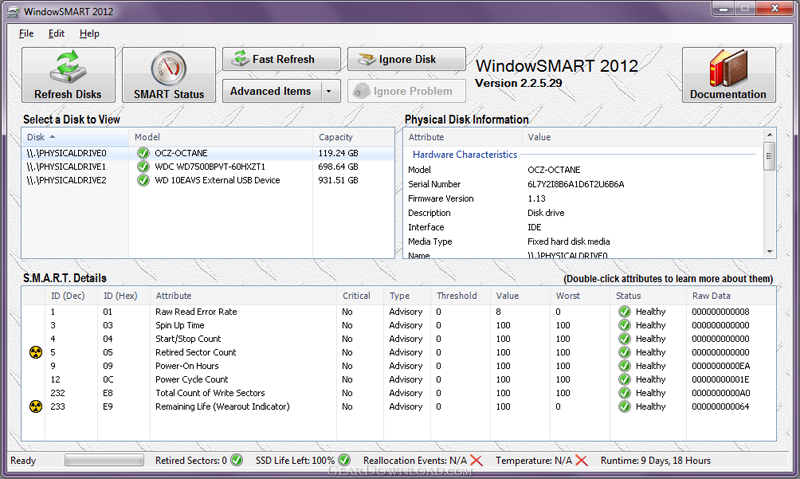The height and width of the screenshot is (479, 800).
Task: Click Healthy check icon for Total Count of Write Sectors
Action: pyautogui.click(x=624, y=393)
